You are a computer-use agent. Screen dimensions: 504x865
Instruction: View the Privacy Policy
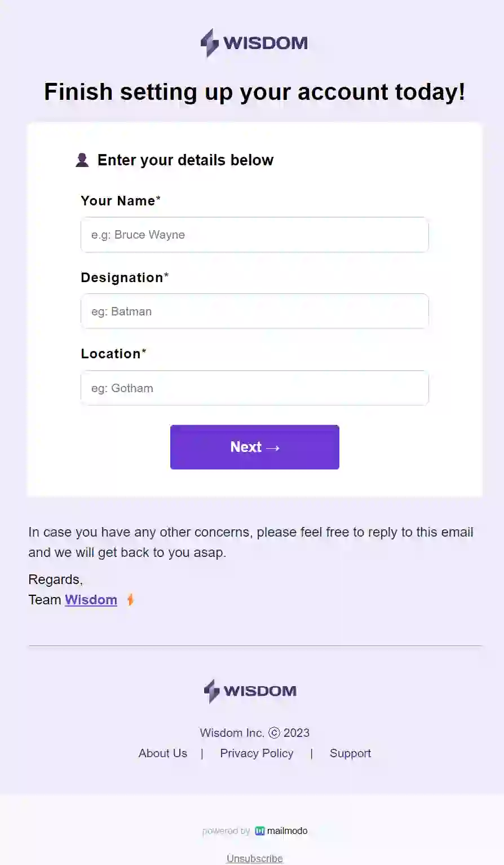point(257,753)
